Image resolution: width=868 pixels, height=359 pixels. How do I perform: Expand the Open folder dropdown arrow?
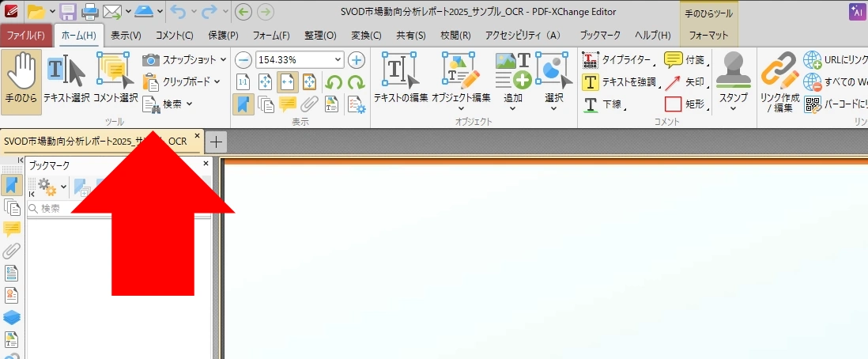(51, 11)
